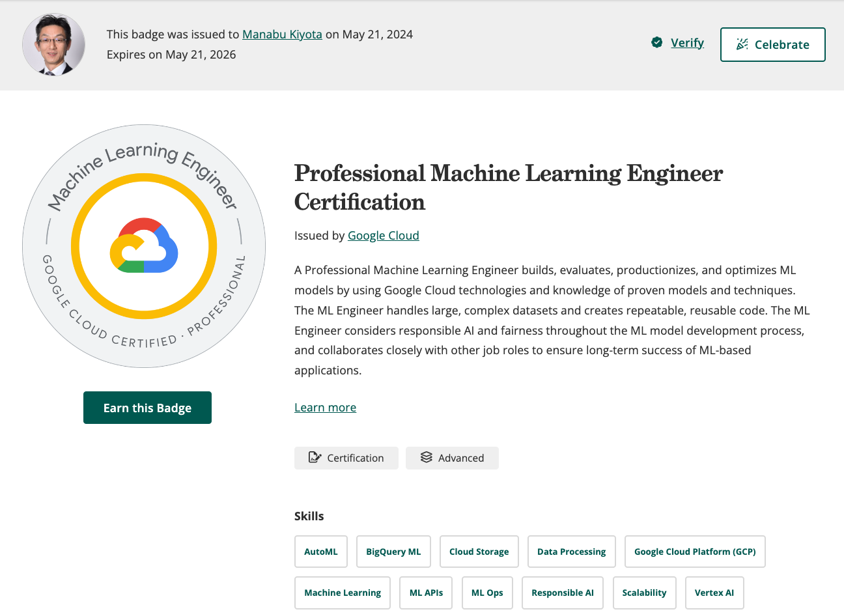
Task: Follow the Learn more link
Action: point(325,407)
